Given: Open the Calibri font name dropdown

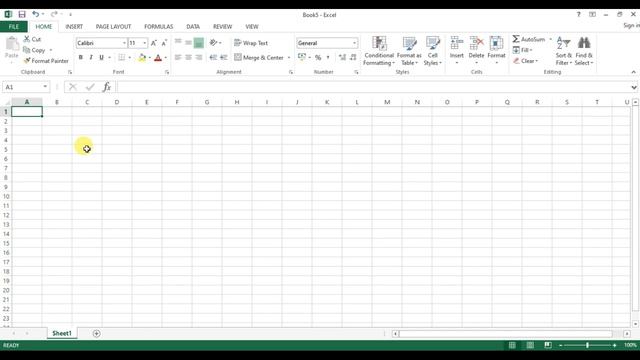Looking at the screenshot, I should point(124,43).
